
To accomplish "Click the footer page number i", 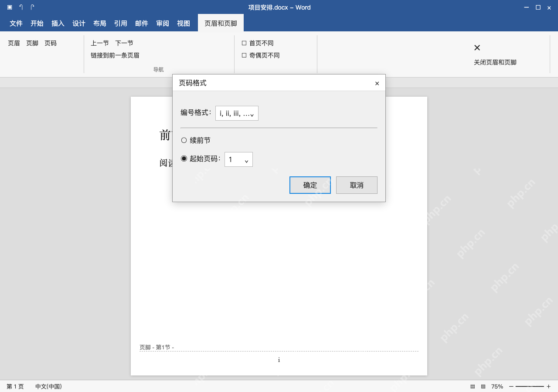I will [x=279, y=360].
